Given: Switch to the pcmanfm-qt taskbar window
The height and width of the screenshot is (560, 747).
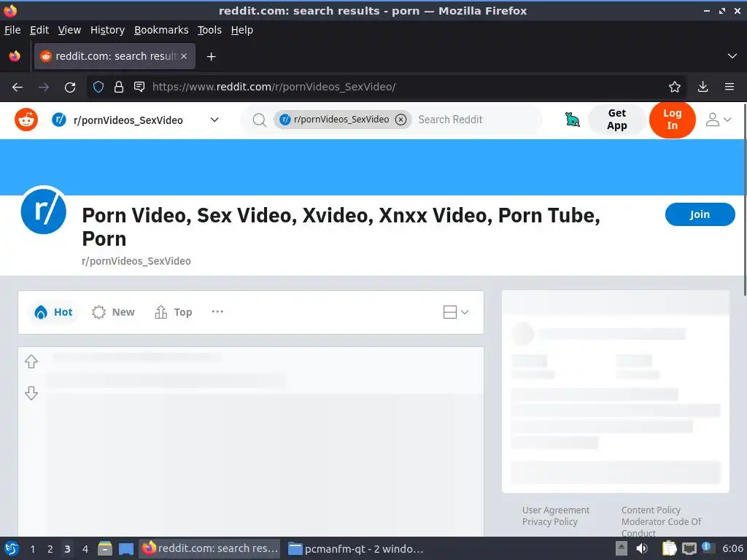Looking at the screenshot, I should 356,549.
